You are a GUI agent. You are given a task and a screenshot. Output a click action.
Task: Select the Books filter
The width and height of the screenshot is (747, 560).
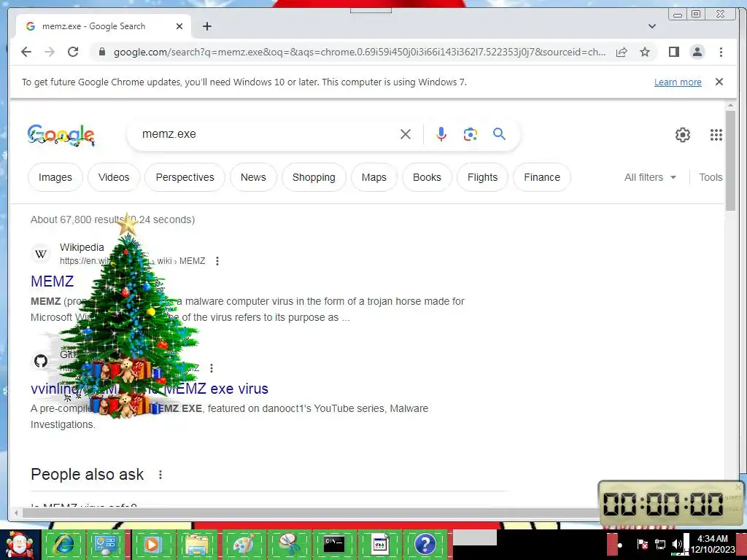coord(427,177)
